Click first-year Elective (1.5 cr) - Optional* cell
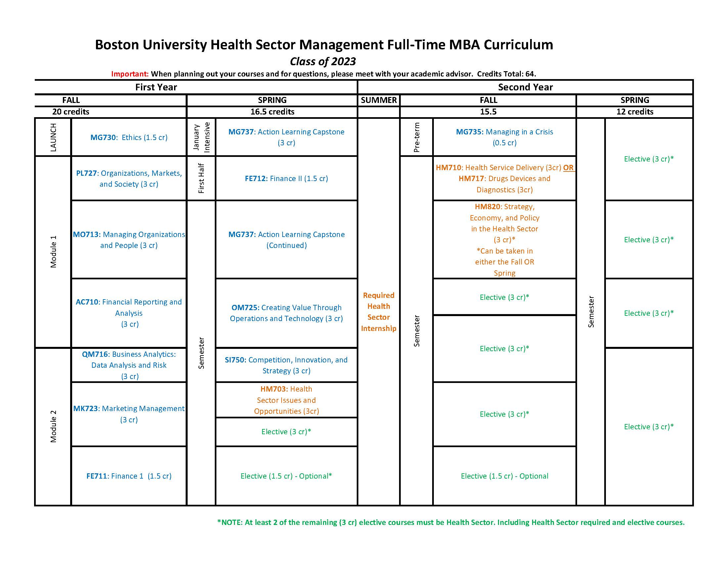 286,476
